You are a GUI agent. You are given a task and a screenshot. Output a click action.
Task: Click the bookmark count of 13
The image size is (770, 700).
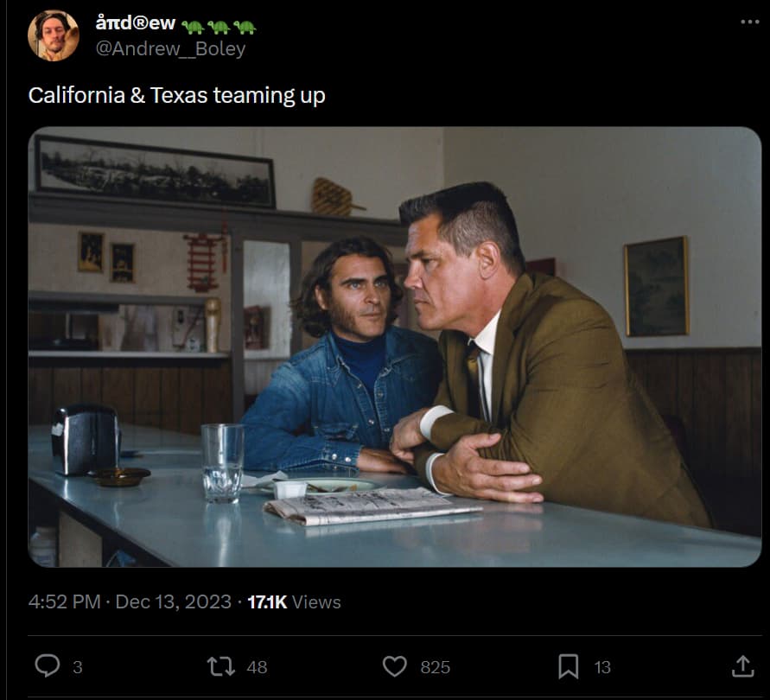tap(602, 666)
